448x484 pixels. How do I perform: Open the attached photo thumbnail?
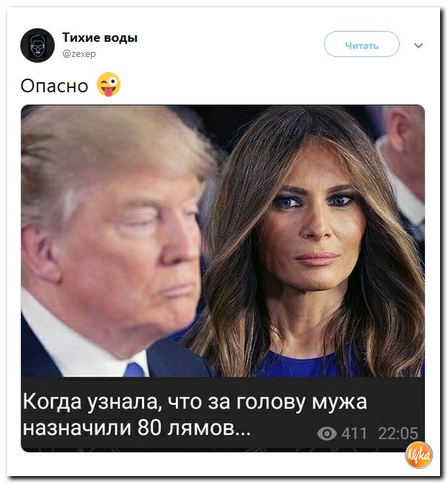pos(223,241)
